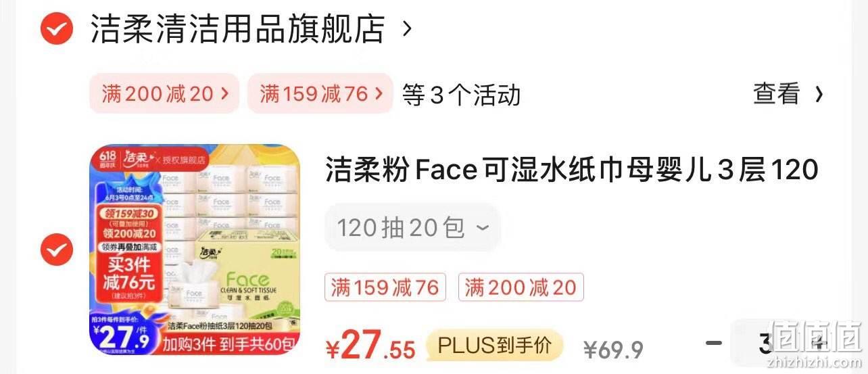Tap the 满159减76 promotion tag at top

[320, 93]
